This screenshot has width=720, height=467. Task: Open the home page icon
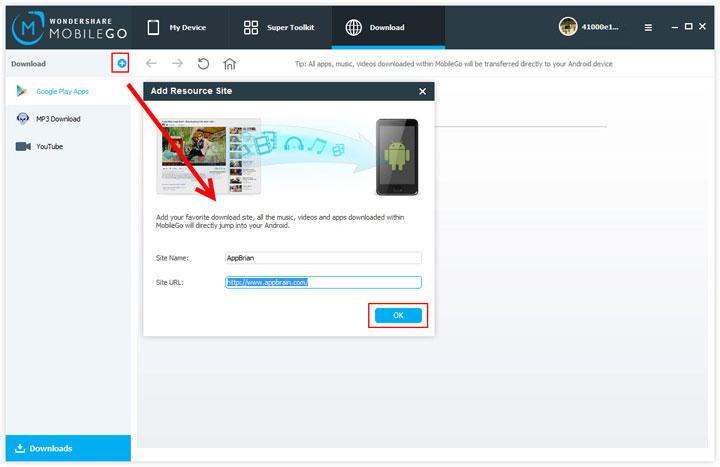click(x=230, y=63)
